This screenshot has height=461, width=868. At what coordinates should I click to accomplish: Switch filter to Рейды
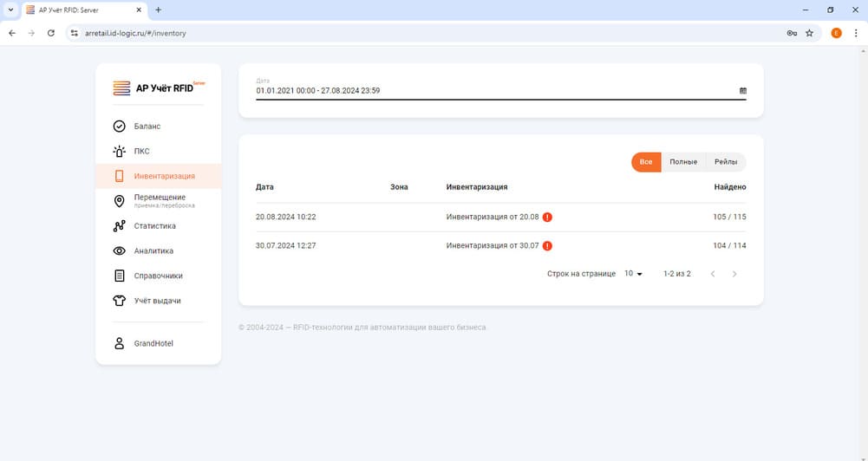(x=726, y=162)
